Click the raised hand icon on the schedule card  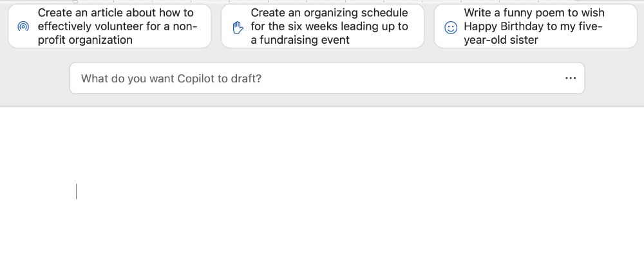238,27
